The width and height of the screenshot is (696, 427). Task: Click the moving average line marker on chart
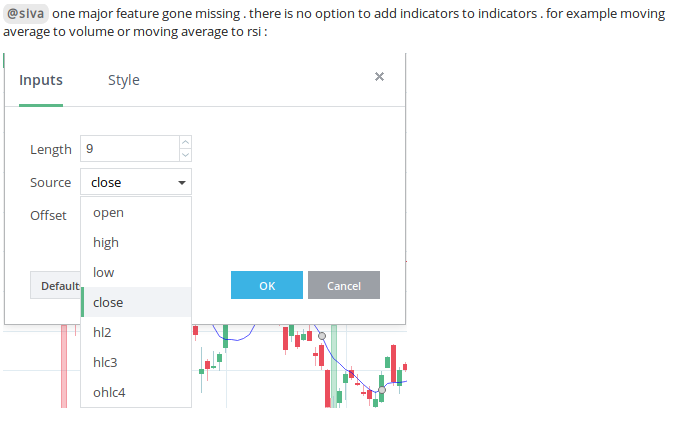tap(322, 335)
